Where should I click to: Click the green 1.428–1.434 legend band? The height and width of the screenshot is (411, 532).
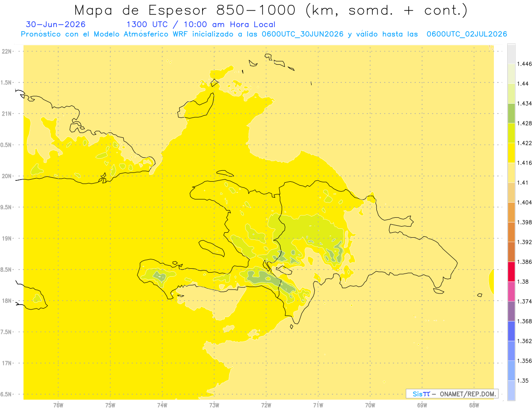[511, 114]
